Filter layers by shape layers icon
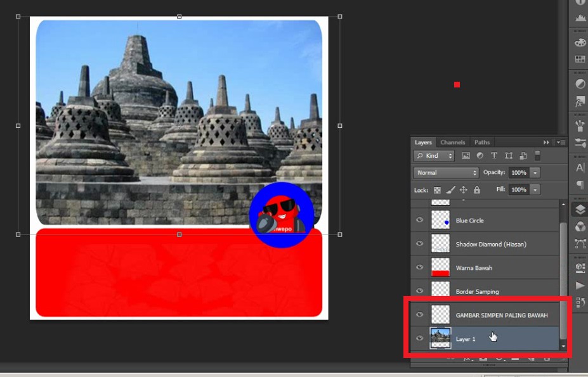The height and width of the screenshot is (377, 588). (509, 155)
